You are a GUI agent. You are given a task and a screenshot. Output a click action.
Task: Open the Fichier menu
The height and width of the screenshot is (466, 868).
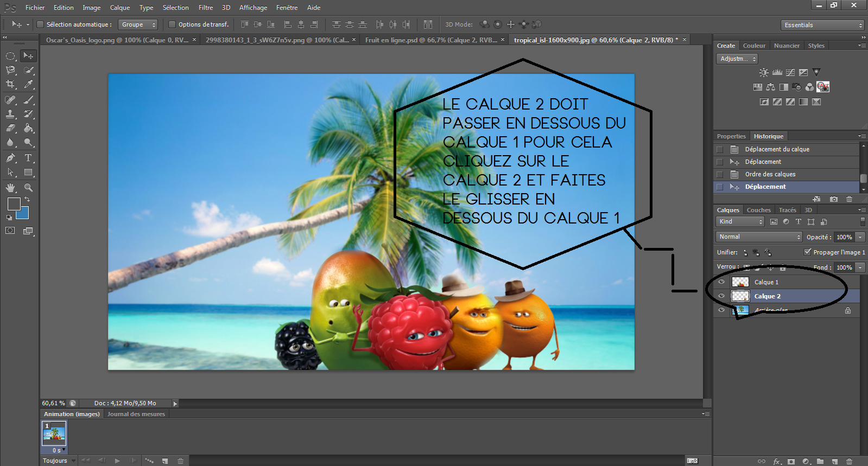pos(35,8)
